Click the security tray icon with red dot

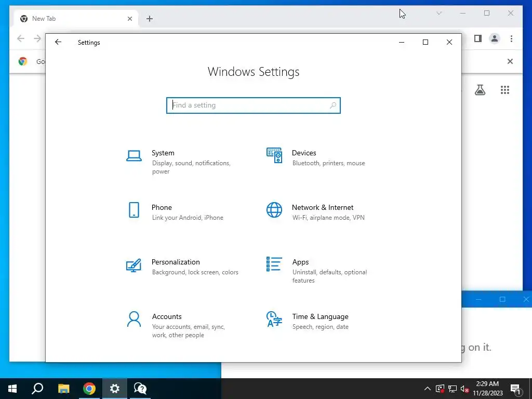pos(440,389)
